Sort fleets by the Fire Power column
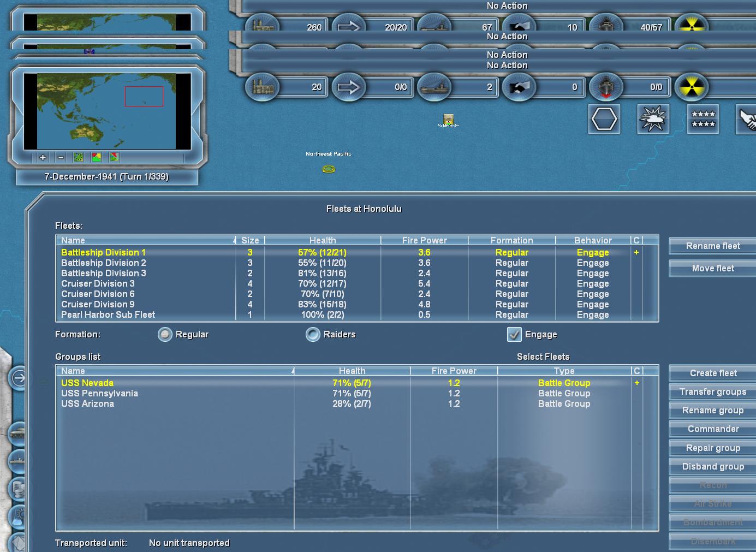The image size is (756, 552). click(424, 240)
